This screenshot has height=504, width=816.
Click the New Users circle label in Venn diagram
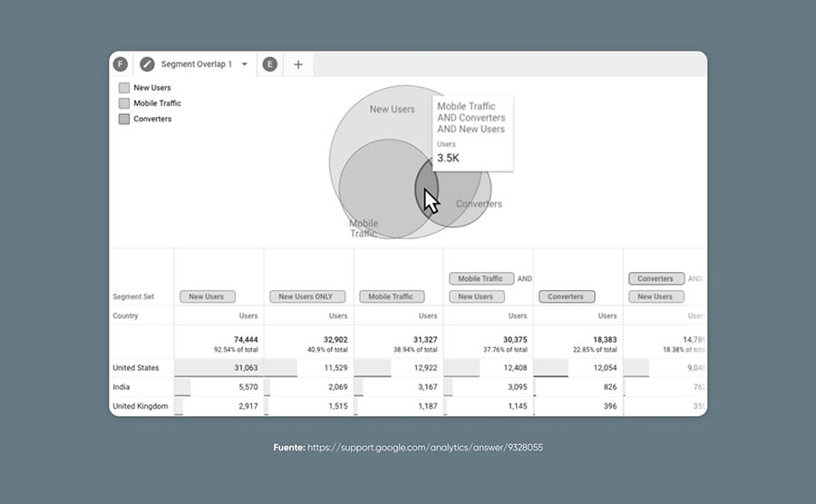tap(392, 110)
